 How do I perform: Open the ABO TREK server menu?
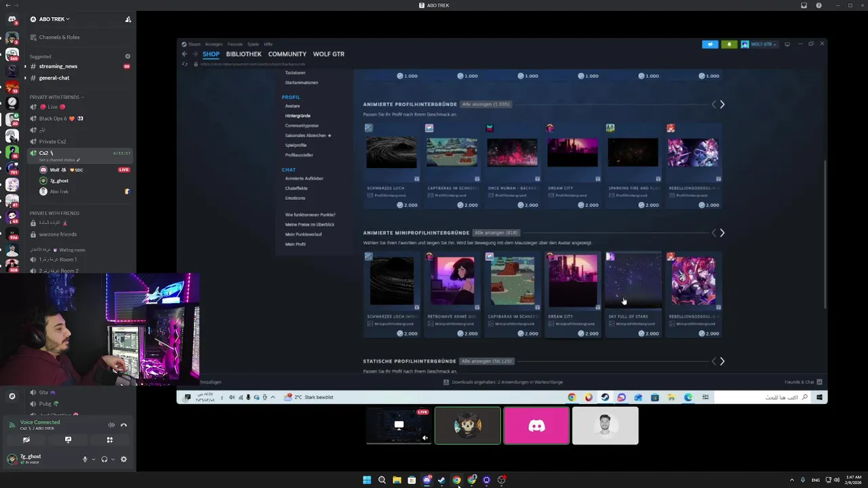click(54, 19)
